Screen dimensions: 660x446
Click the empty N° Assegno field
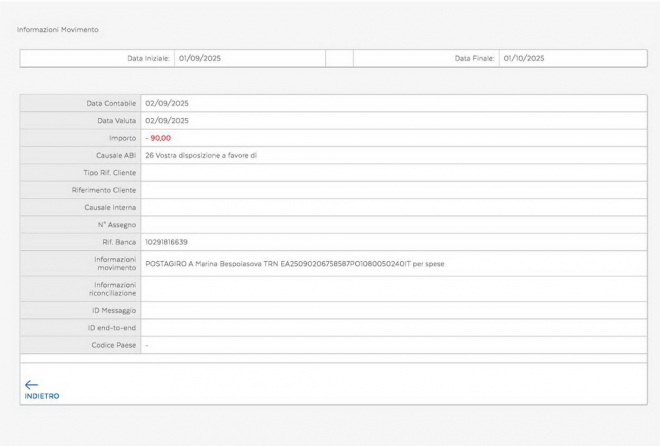point(393,224)
